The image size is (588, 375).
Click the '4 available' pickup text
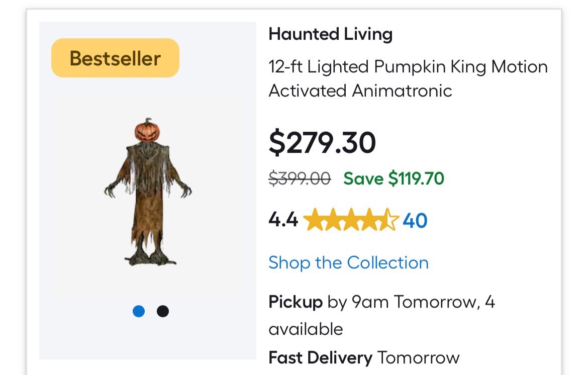click(382, 315)
